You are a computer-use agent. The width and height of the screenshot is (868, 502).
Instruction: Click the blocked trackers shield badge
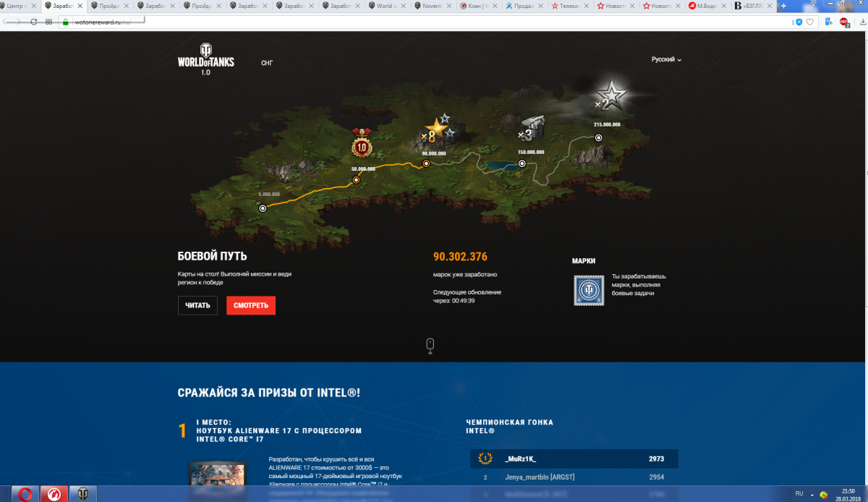click(797, 22)
